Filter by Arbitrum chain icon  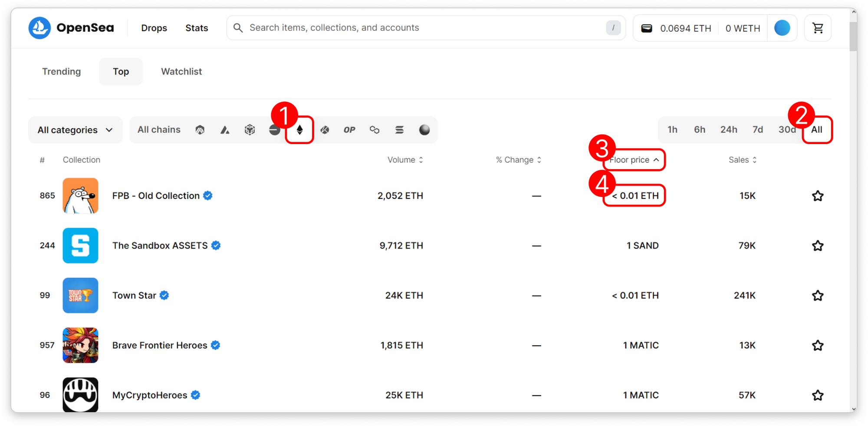[x=200, y=130]
